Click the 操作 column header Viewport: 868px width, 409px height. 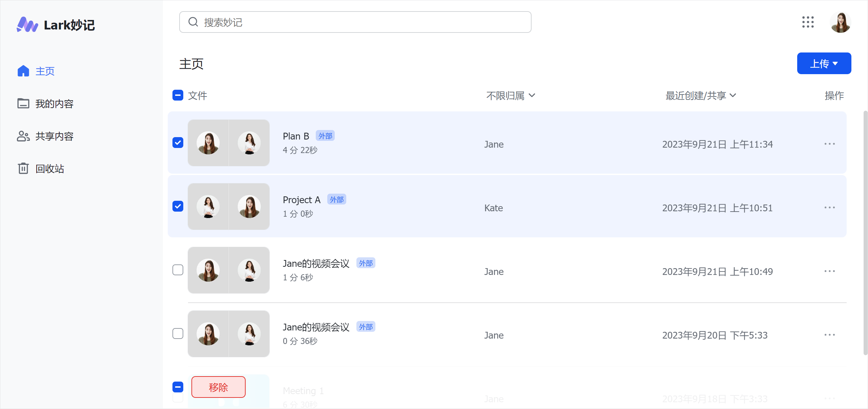pos(834,95)
